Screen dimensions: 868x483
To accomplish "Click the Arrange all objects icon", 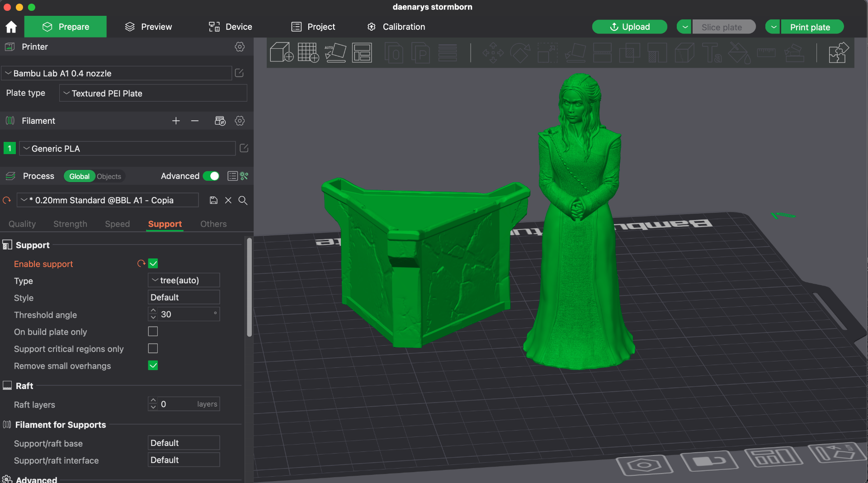I will pos(362,52).
